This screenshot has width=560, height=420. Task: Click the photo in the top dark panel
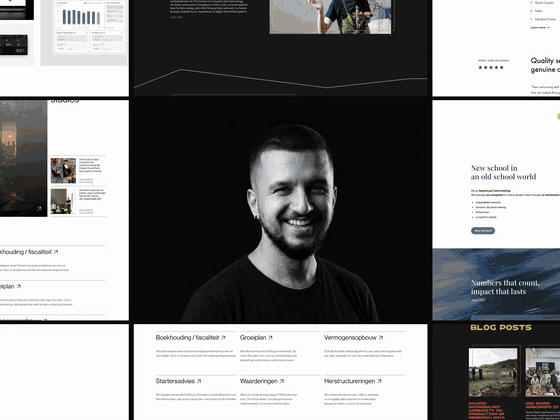pos(330,16)
